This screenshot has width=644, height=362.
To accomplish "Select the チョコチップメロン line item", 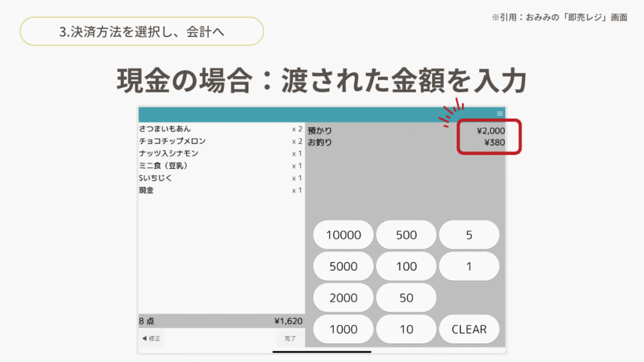I will (x=220, y=141).
